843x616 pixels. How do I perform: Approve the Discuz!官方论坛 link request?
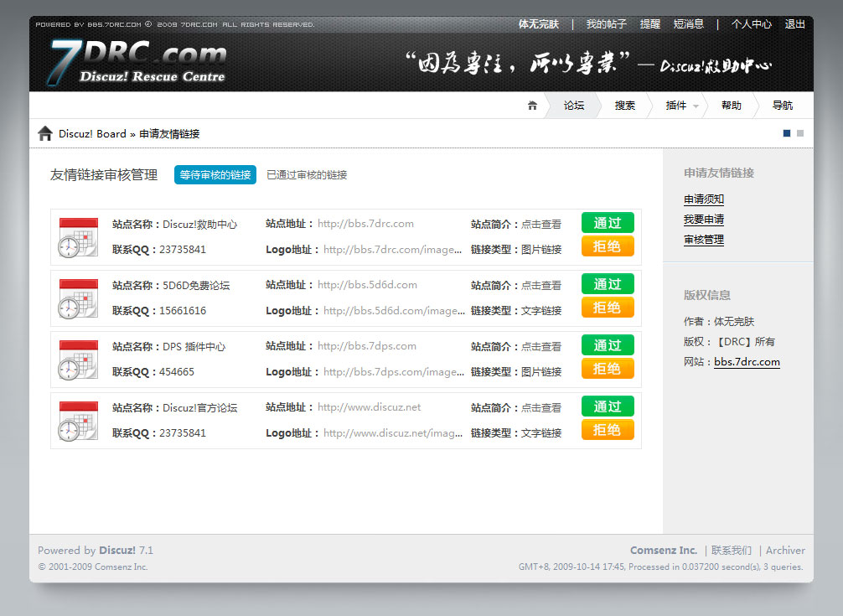[608, 406]
